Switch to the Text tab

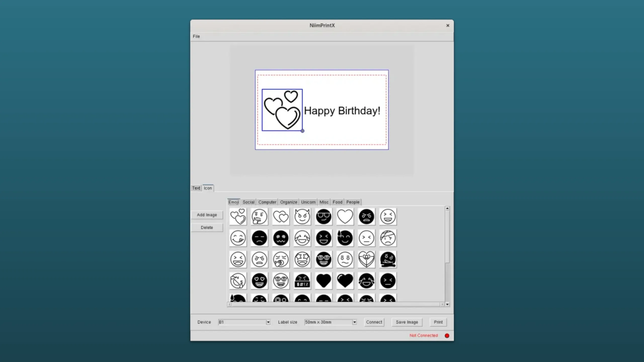tap(196, 188)
